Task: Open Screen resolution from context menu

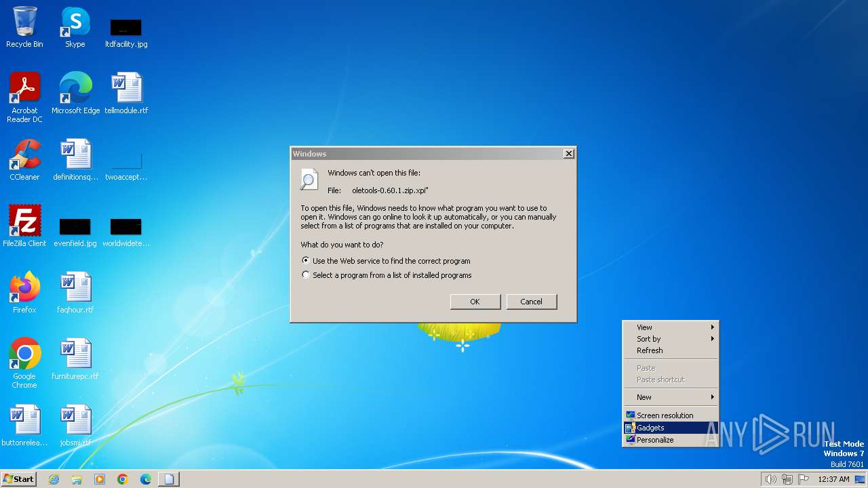Action: click(671, 415)
